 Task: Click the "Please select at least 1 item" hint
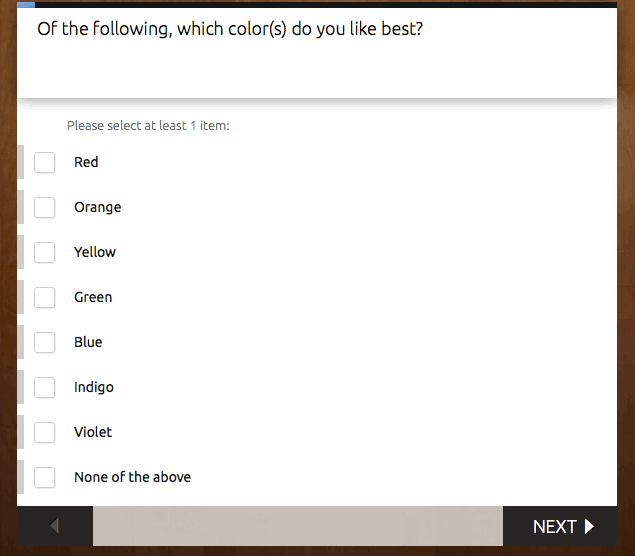pos(148,126)
